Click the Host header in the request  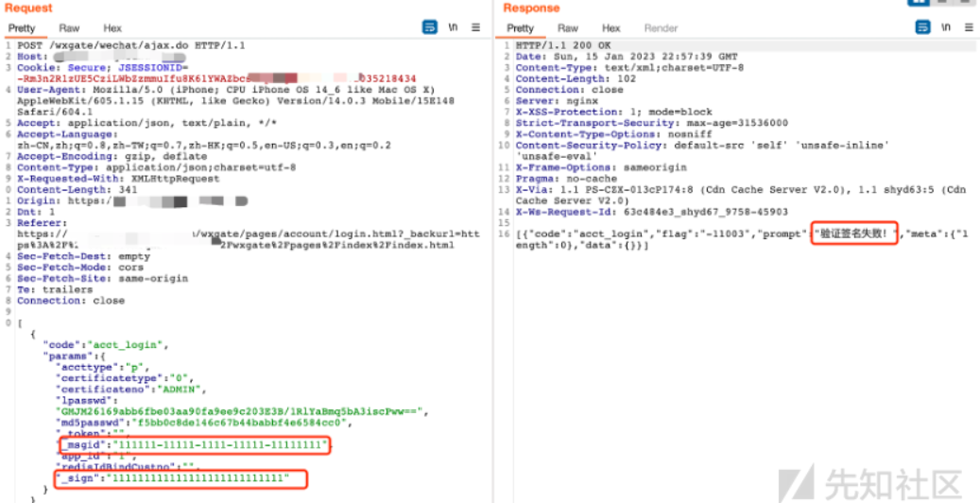click(x=100, y=57)
